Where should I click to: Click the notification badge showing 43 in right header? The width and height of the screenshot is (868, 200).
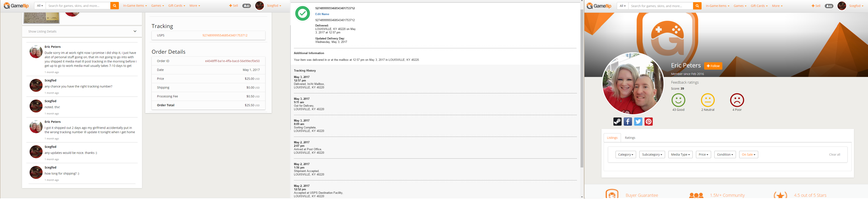829,6
